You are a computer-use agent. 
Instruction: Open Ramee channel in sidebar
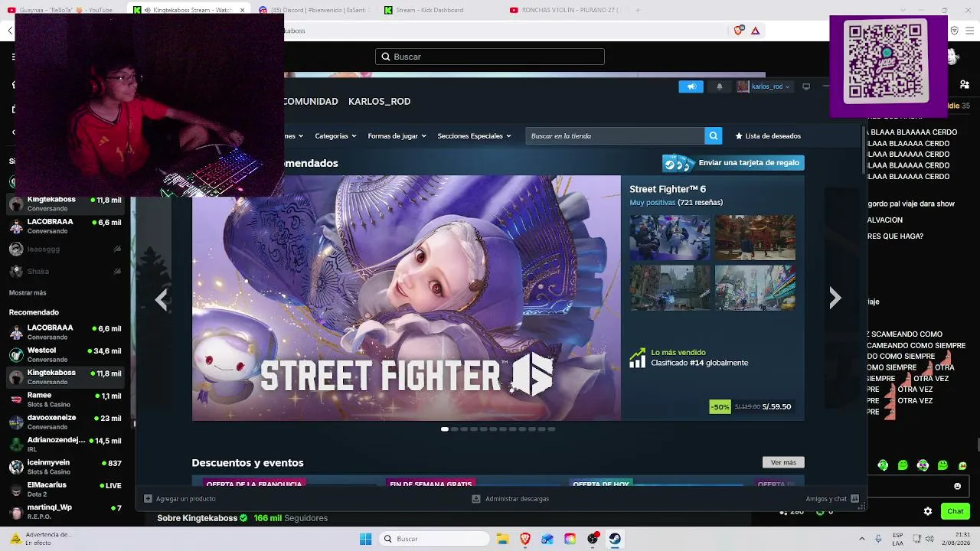65,399
